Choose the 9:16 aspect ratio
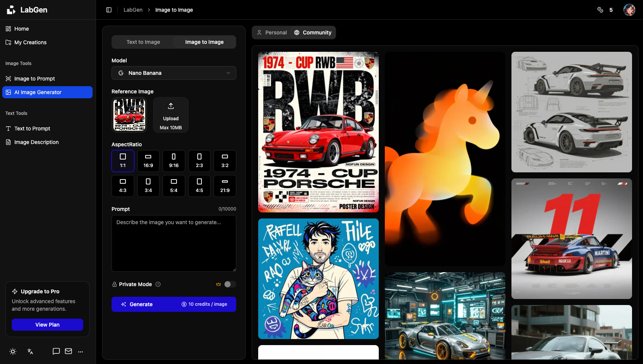The width and height of the screenshot is (643, 364). [x=174, y=161]
